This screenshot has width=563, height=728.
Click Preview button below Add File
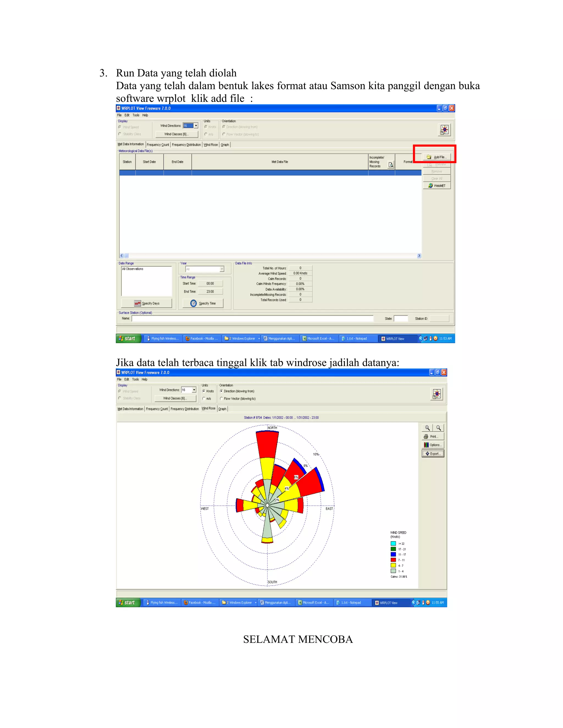[x=437, y=164]
